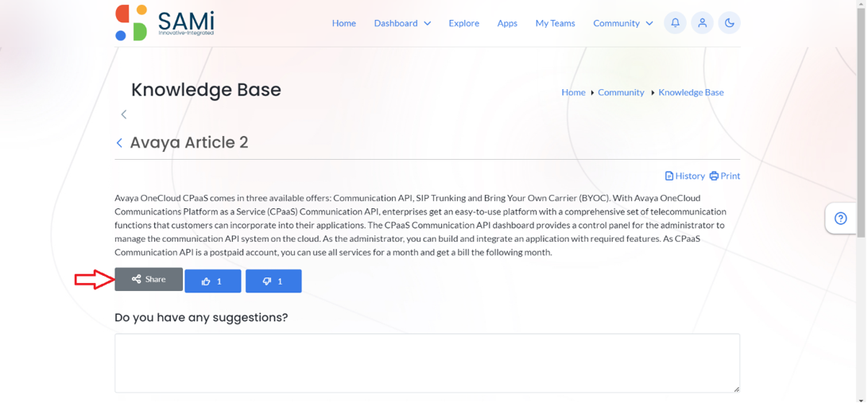Image resolution: width=868 pixels, height=407 pixels.
Task: Open the notifications bell icon
Action: pos(675,23)
